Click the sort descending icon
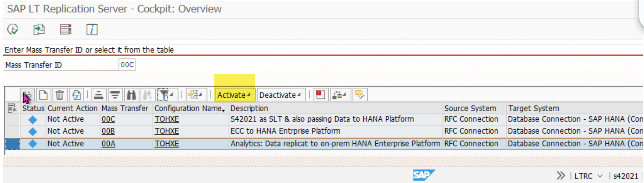 click(x=115, y=95)
